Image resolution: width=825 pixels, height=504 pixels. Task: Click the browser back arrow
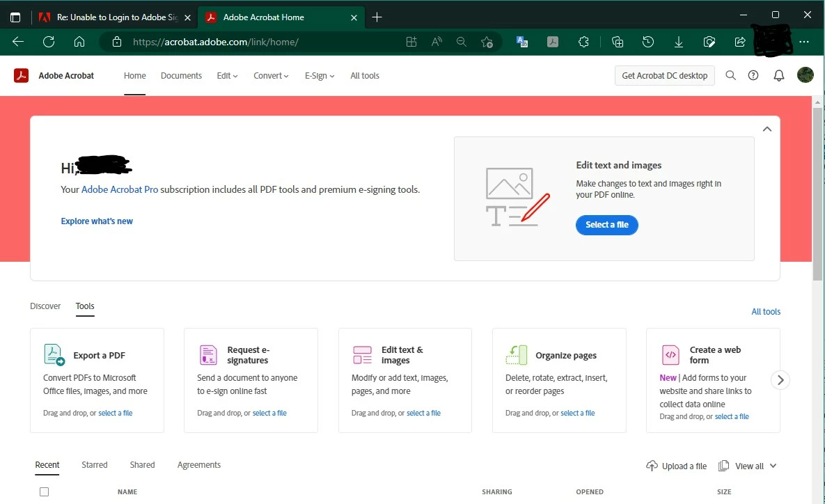[x=18, y=42]
